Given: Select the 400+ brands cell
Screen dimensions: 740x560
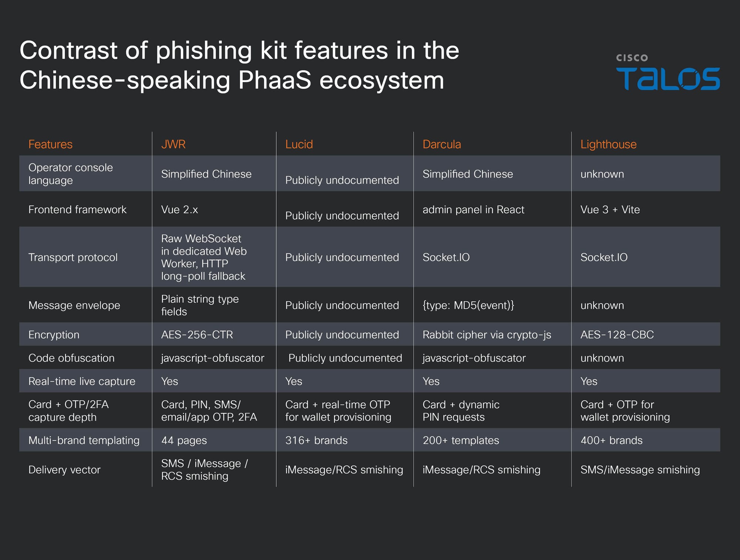Looking at the screenshot, I should tap(611, 440).
